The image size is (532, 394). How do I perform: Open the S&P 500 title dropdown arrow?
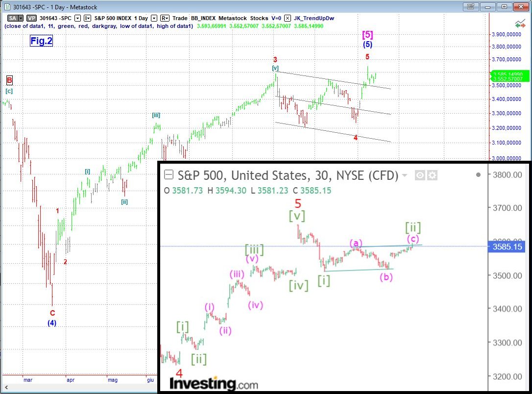pyautogui.click(x=405, y=175)
